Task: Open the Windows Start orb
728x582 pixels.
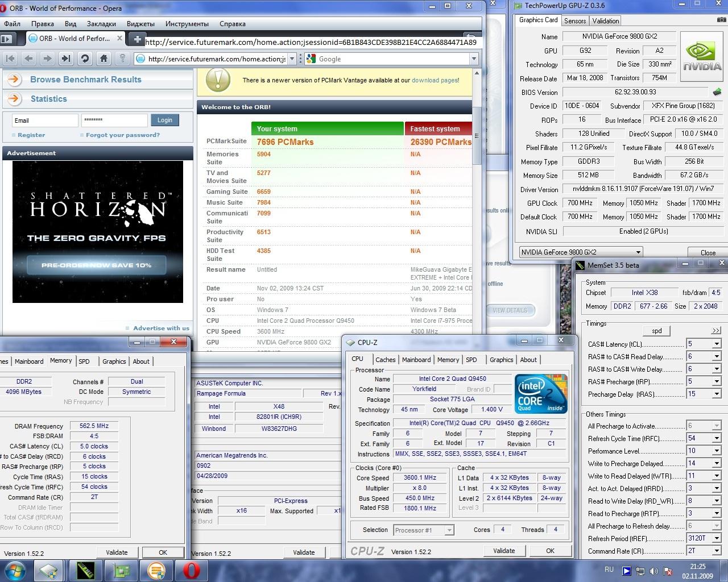Action: pyautogui.click(x=15, y=570)
